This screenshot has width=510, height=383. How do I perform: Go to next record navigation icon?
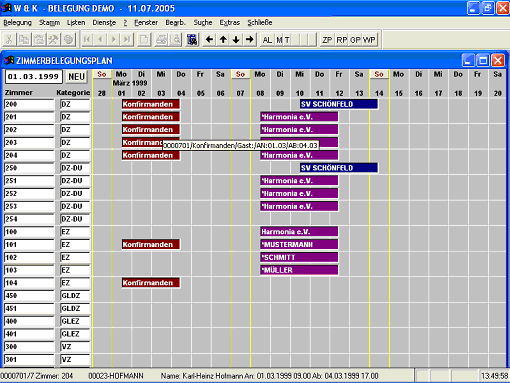click(114, 40)
